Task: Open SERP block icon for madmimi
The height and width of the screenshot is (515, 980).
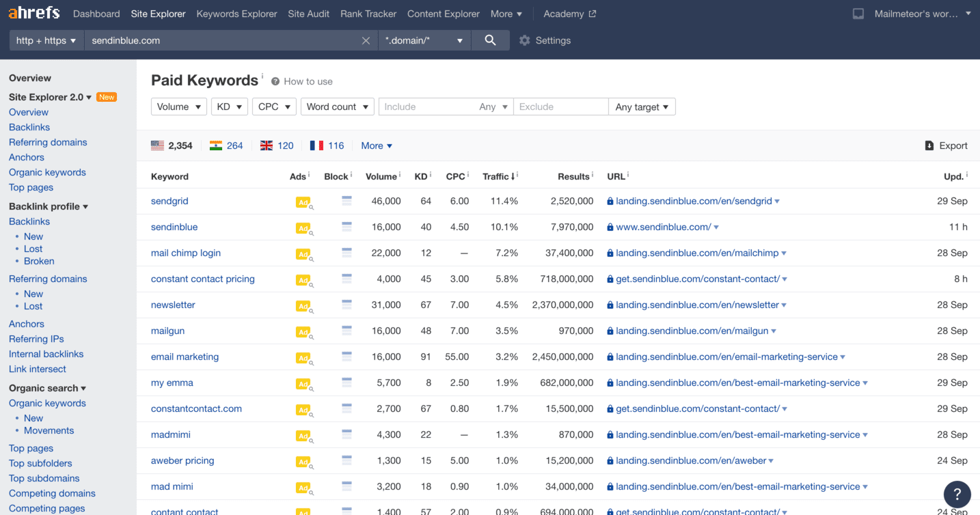Action: [x=346, y=434]
